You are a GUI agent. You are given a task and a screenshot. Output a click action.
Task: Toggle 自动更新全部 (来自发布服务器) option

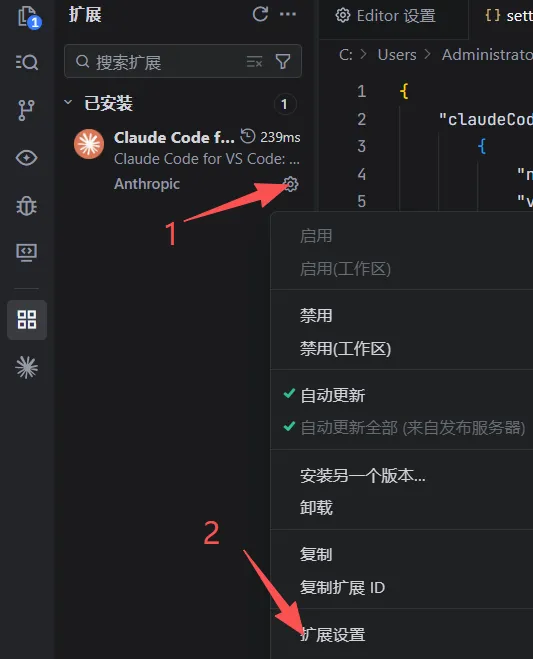coord(412,428)
